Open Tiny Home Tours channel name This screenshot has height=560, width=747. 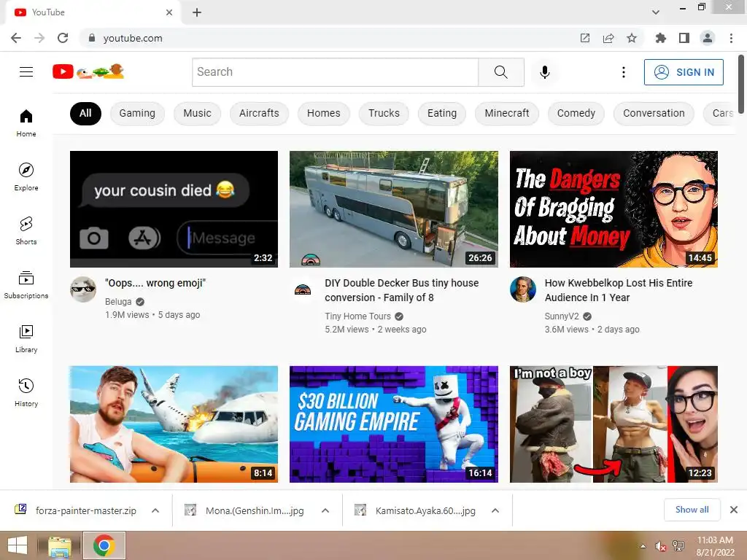pyautogui.click(x=357, y=316)
